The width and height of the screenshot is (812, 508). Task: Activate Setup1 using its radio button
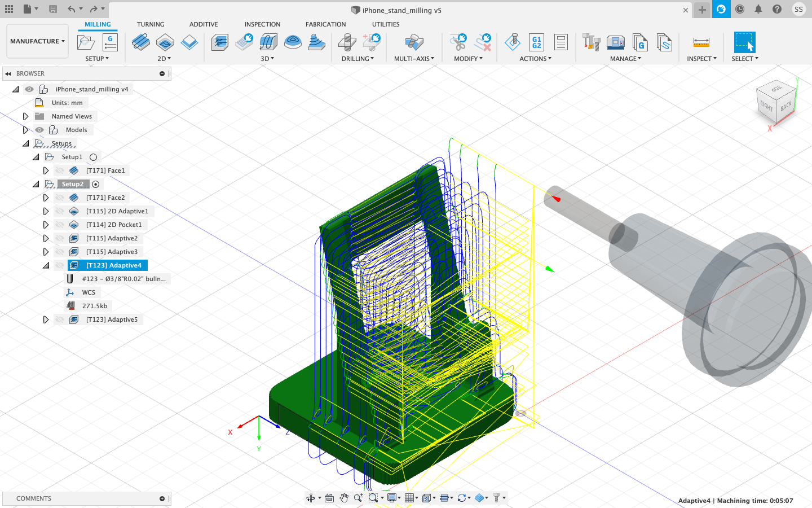tap(94, 157)
